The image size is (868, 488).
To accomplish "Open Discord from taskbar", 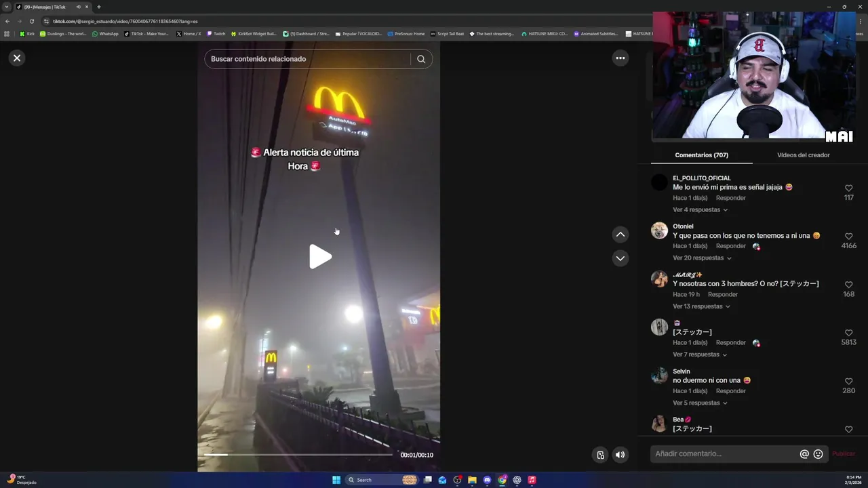I will click(x=487, y=480).
